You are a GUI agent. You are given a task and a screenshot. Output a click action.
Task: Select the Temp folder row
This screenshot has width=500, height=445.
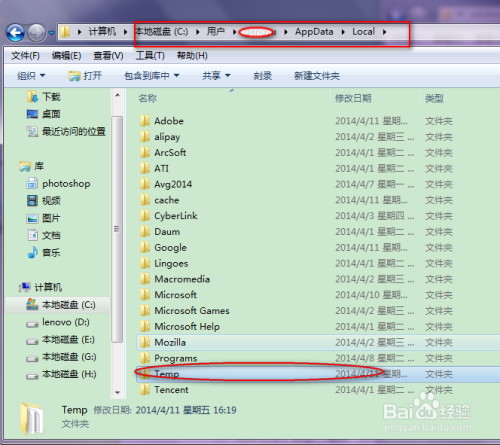(318, 374)
